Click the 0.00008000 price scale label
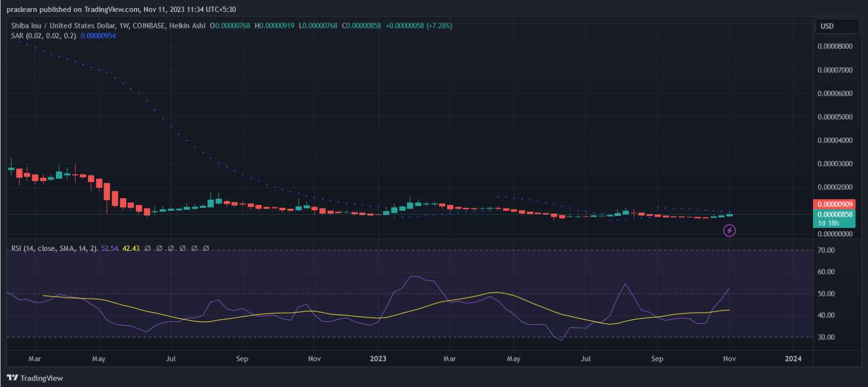Screen dimensions: 868x387 pyautogui.click(x=835, y=46)
